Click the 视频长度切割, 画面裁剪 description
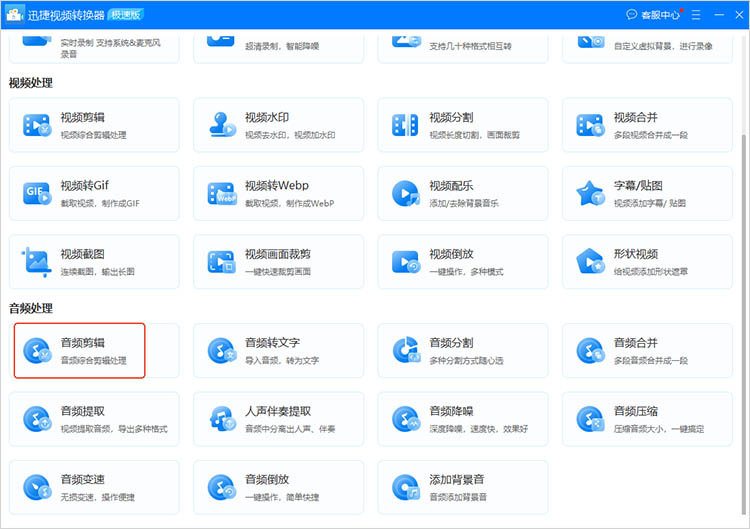Image resolution: width=750 pixels, height=529 pixels. point(474,135)
